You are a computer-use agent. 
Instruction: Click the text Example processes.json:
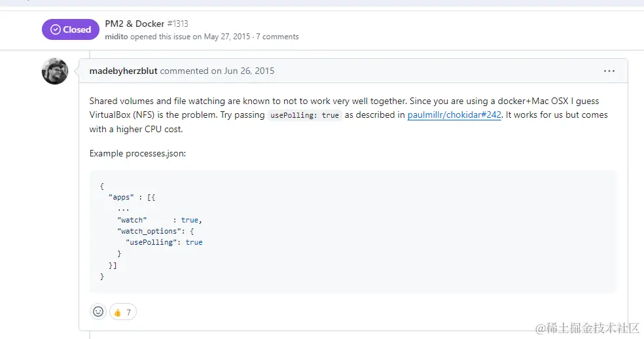tap(137, 153)
